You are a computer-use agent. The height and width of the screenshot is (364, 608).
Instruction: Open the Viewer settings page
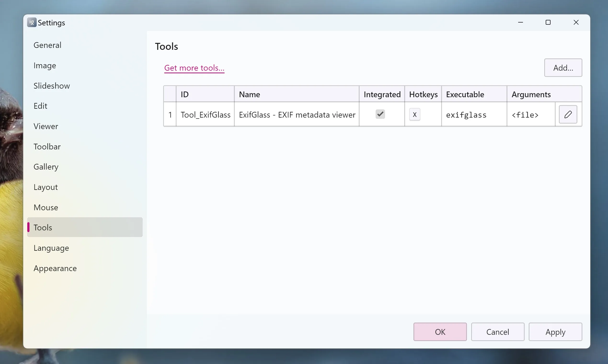point(46,126)
